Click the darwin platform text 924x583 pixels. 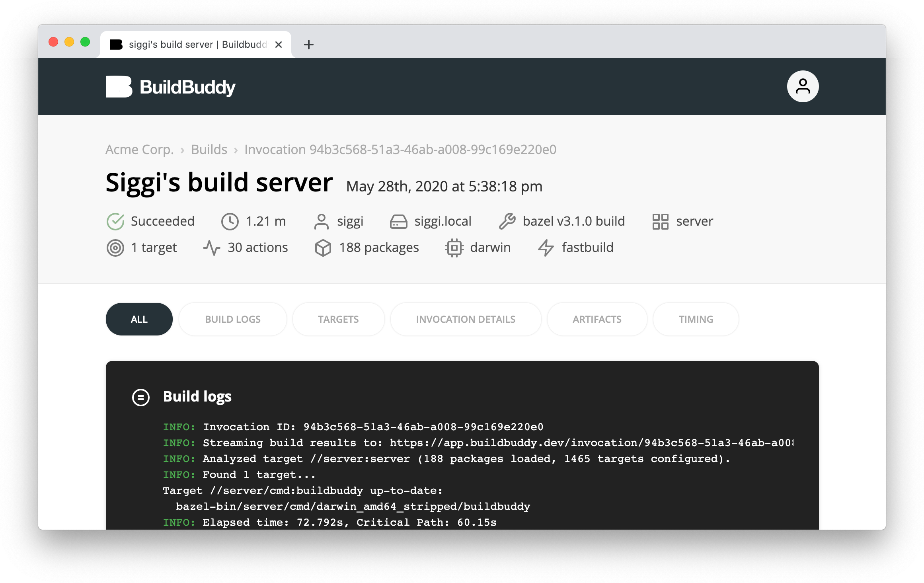490,248
